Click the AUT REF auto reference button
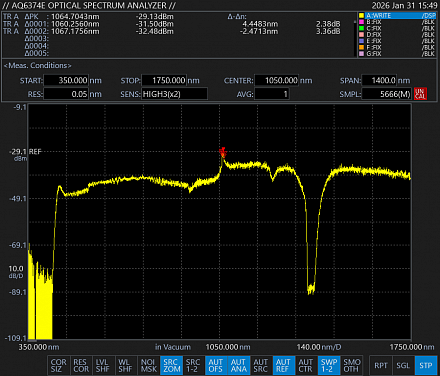 (283, 365)
